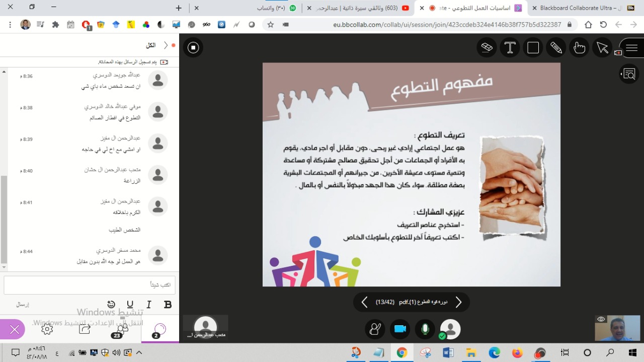Activate the pointer hand tool
This screenshot has height=362, width=644.
(x=579, y=48)
